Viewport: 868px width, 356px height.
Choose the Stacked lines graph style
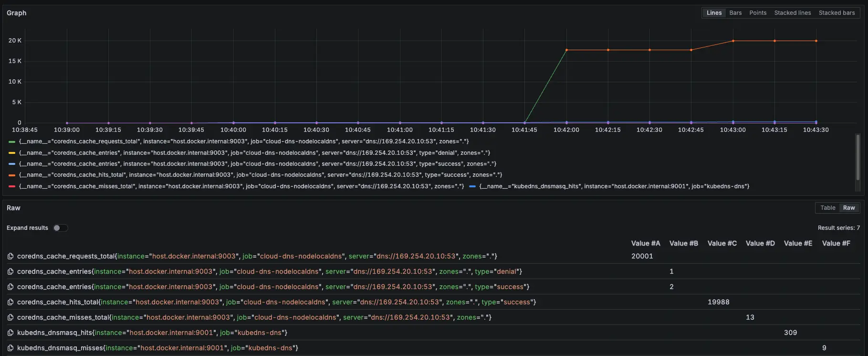tap(792, 13)
